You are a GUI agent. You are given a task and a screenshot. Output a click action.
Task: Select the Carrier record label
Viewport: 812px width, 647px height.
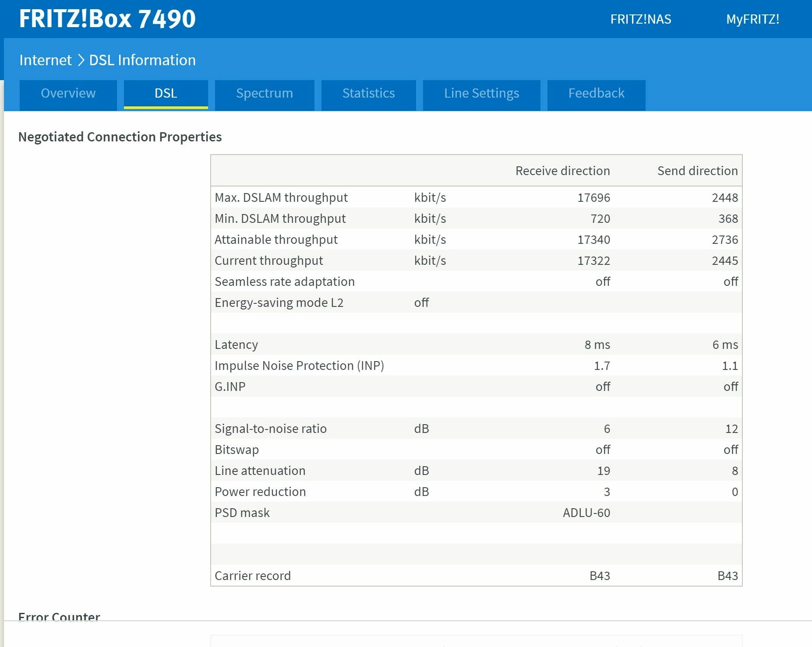pyautogui.click(x=253, y=576)
